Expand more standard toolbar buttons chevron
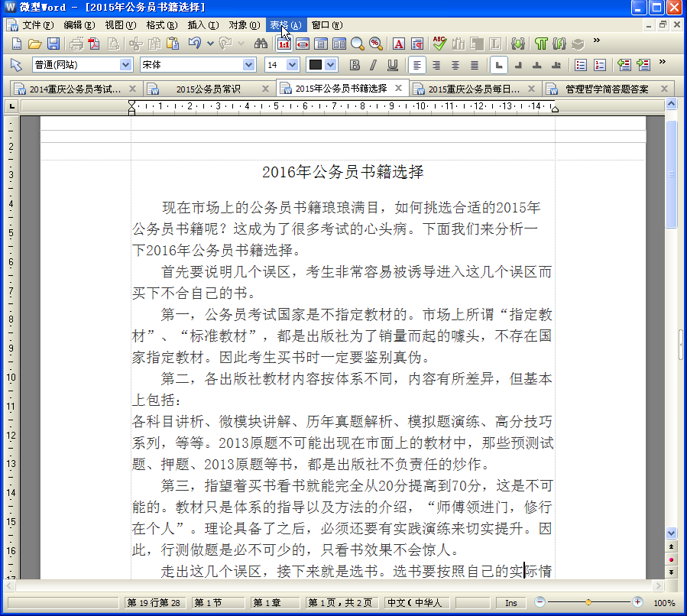This screenshot has height=616, width=687. [596, 41]
